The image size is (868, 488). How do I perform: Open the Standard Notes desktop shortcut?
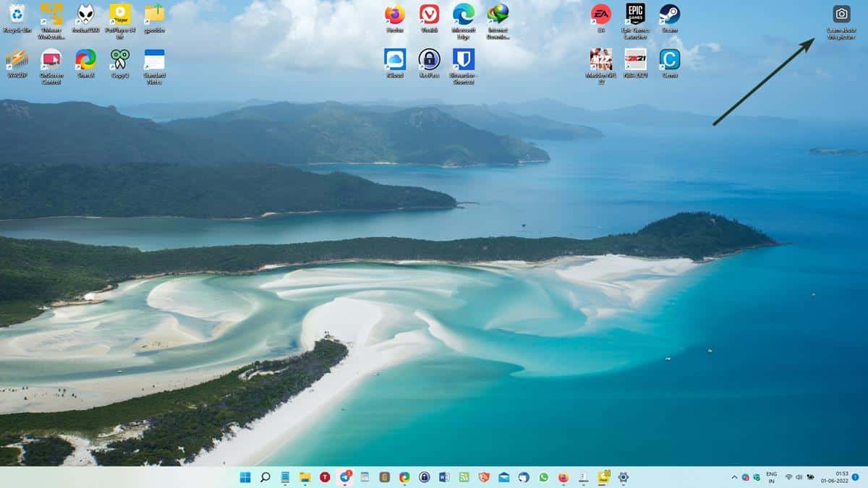154,67
